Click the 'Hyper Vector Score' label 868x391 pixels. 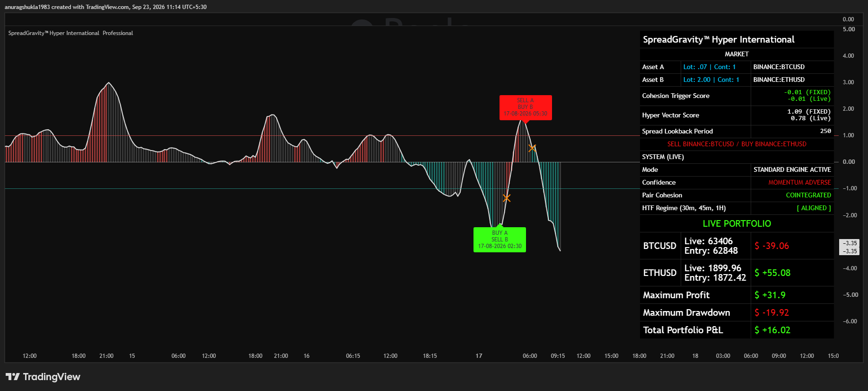click(x=670, y=116)
